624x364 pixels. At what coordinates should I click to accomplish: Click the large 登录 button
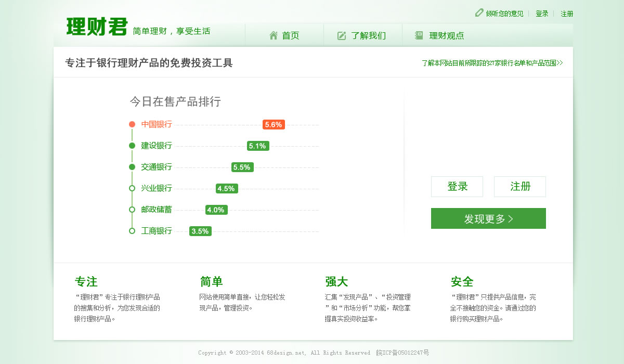(x=457, y=187)
